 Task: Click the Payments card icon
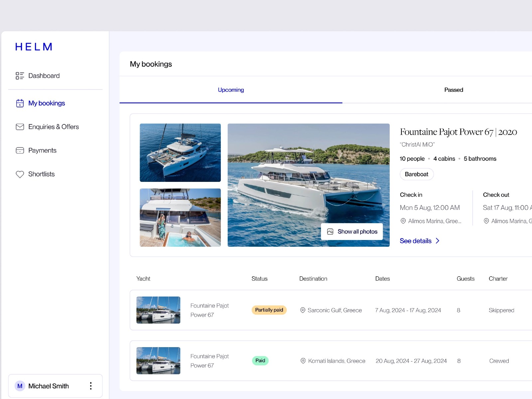coord(20,151)
